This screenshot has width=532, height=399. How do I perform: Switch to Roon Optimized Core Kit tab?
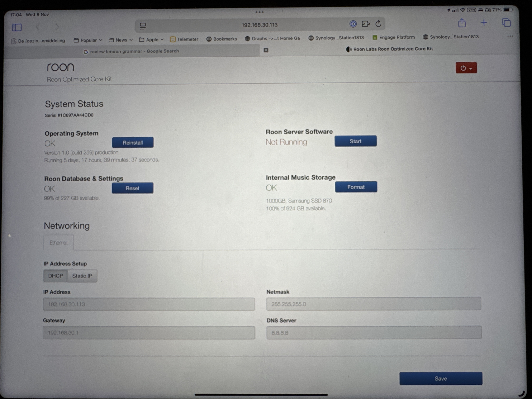click(x=390, y=49)
